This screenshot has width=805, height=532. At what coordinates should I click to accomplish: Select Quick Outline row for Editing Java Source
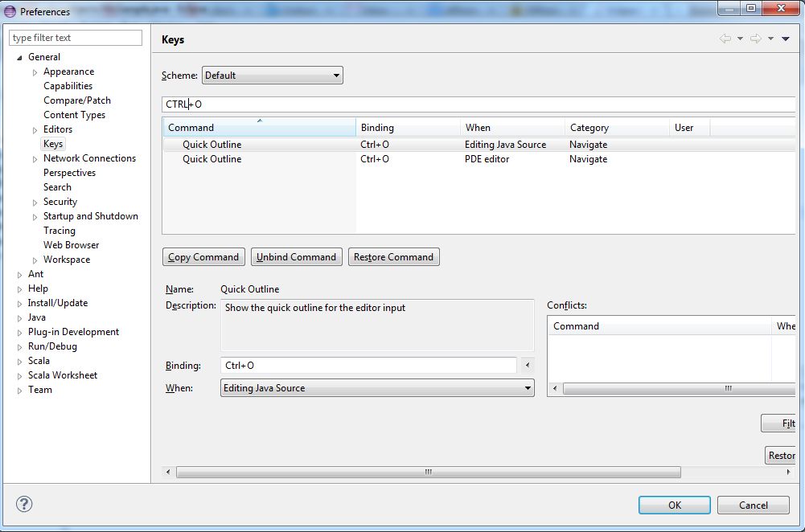tap(479, 145)
